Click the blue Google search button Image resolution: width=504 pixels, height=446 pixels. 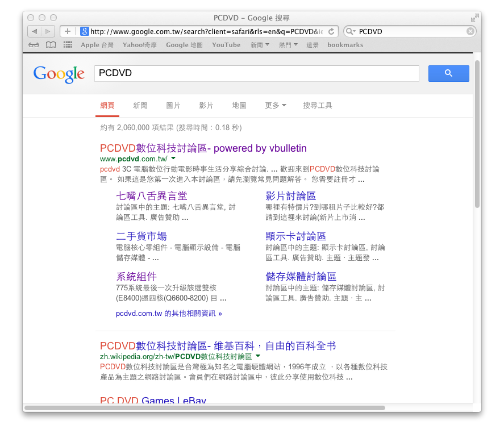pyautogui.click(x=448, y=73)
